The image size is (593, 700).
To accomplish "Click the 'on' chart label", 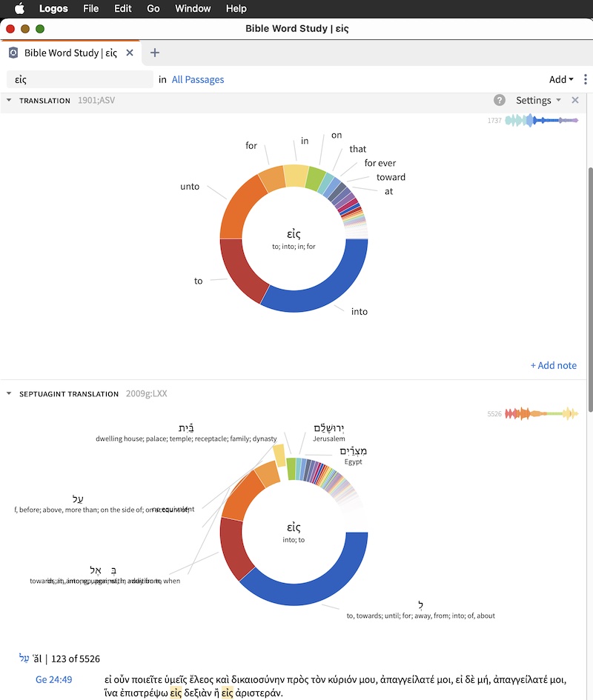I will click(x=337, y=135).
